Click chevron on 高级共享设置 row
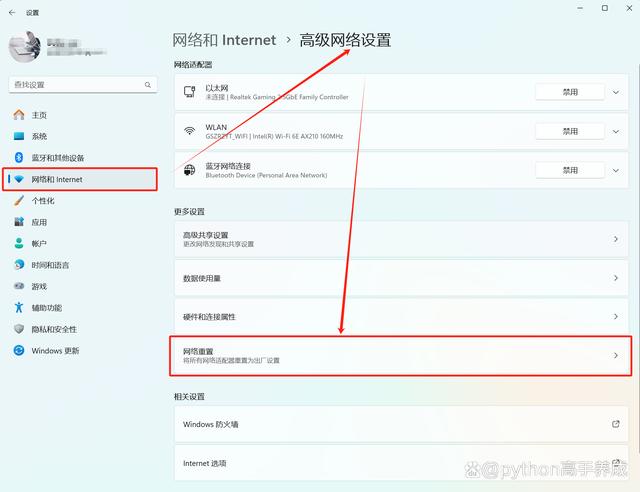640x492 pixels. (x=616, y=239)
